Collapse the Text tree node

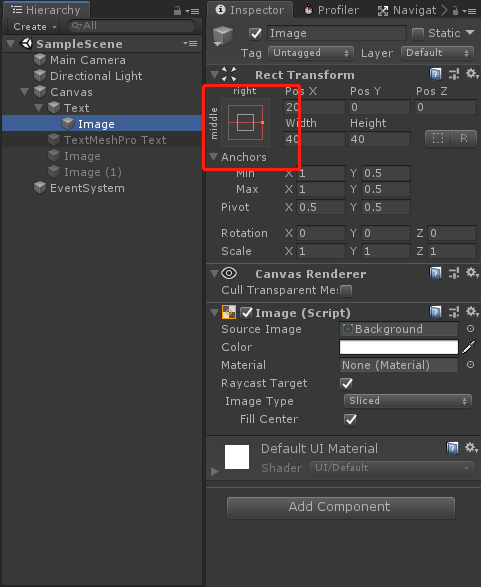(39, 108)
